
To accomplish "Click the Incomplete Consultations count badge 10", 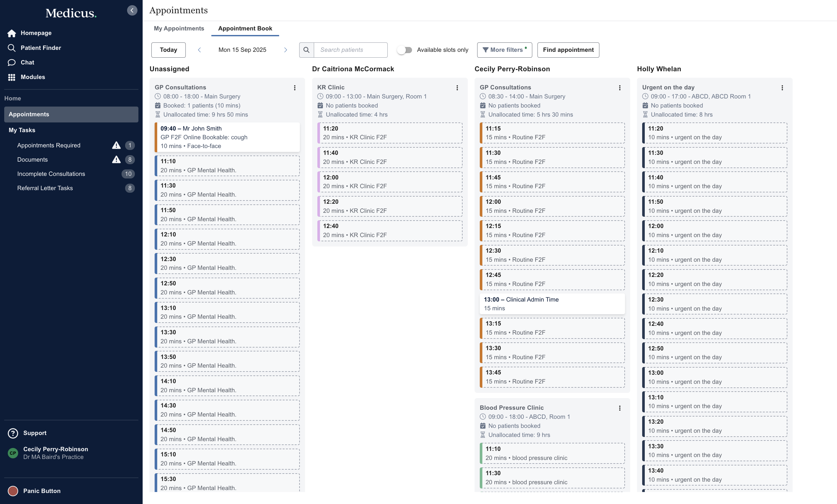I will pyautogui.click(x=128, y=174).
